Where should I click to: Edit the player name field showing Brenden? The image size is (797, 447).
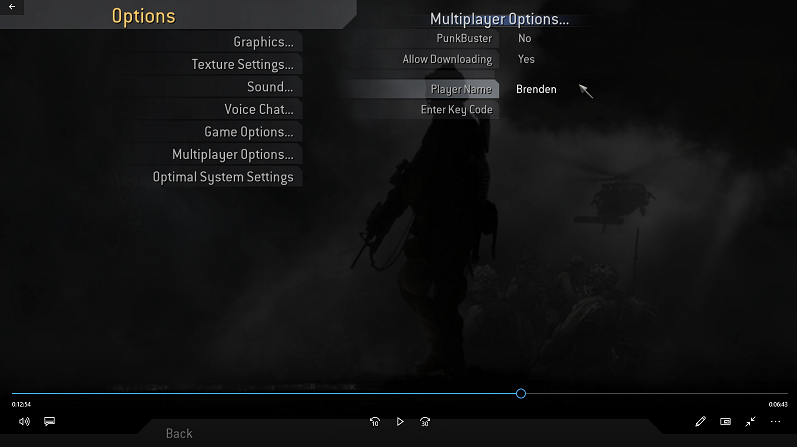(x=536, y=89)
